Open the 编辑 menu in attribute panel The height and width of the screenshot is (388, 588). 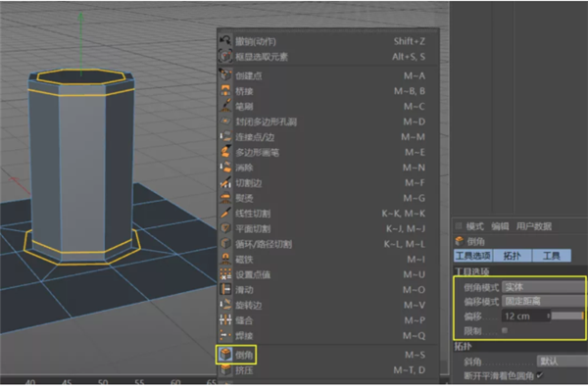(x=500, y=226)
